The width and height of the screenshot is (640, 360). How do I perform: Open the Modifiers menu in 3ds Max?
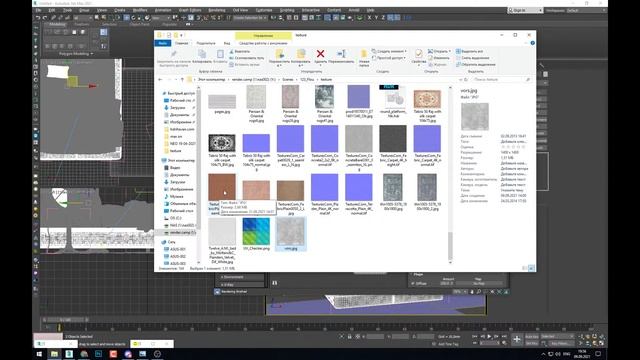click(x=140, y=10)
